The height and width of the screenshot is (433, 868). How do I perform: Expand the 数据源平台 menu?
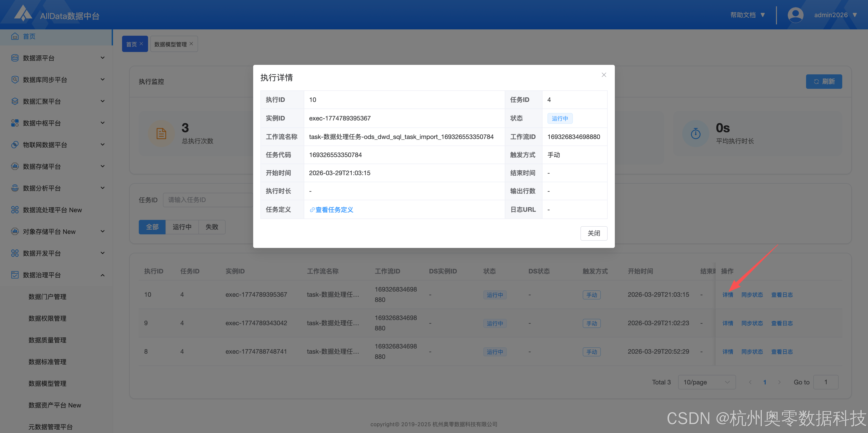point(102,58)
